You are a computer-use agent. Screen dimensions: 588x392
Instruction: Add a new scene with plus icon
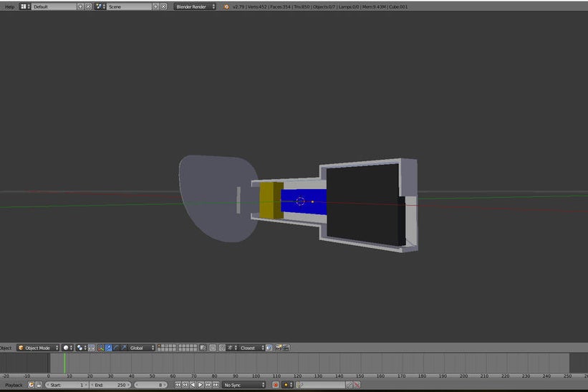coord(155,6)
